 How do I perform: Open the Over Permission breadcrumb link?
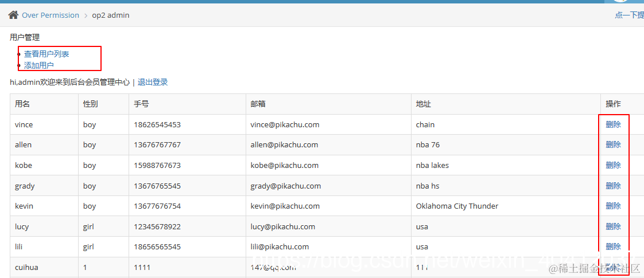50,15
